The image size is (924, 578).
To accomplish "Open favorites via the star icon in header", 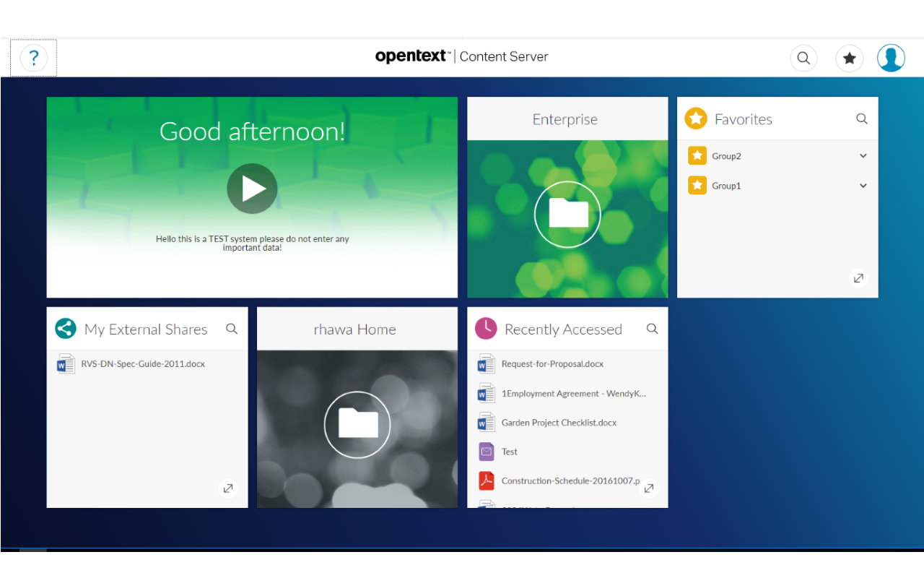I will pos(849,58).
